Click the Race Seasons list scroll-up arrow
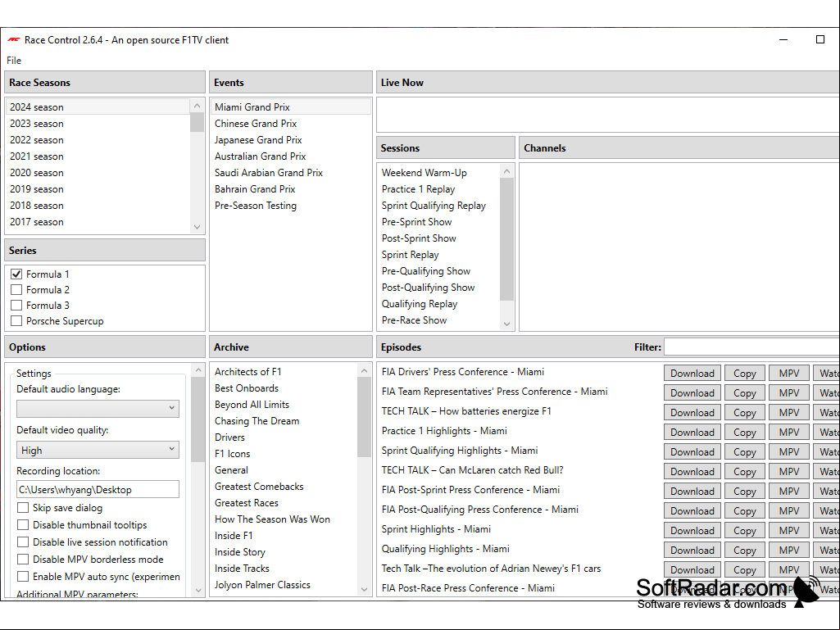This screenshot has width=840, height=630. coord(198,106)
